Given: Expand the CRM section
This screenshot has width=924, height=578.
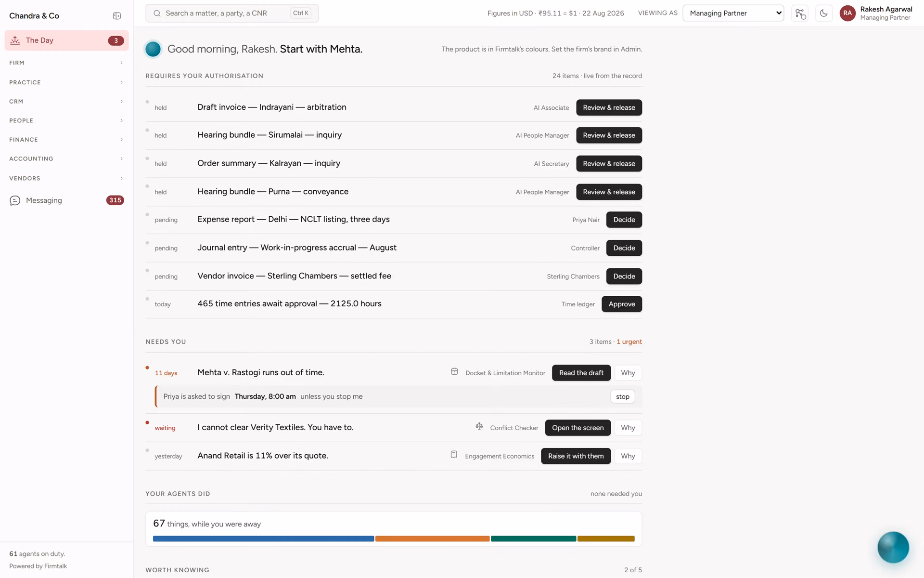Looking at the screenshot, I should click(66, 102).
